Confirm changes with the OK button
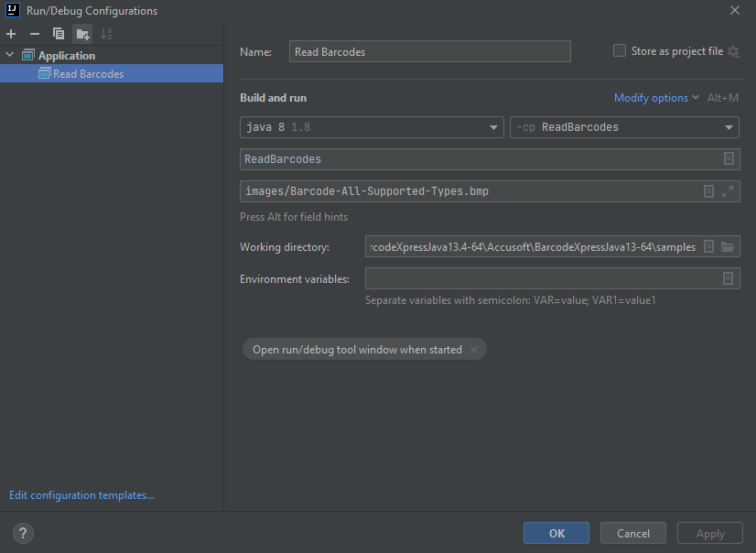This screenshot has height=553, width=756. pos(556,532)
